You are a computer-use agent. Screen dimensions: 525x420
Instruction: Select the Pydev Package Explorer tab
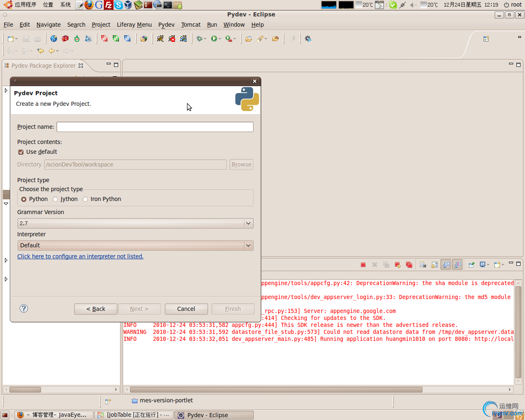click(43, 66)
